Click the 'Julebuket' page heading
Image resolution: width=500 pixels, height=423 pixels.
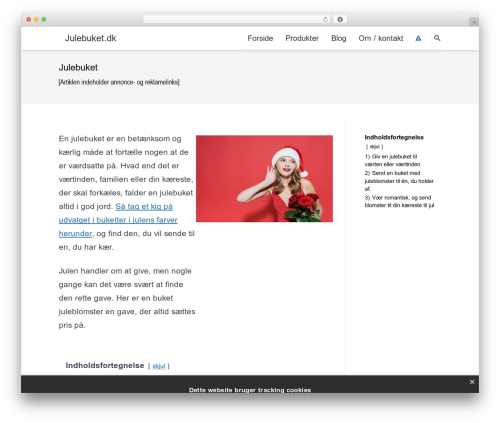(x=78, y=68)
